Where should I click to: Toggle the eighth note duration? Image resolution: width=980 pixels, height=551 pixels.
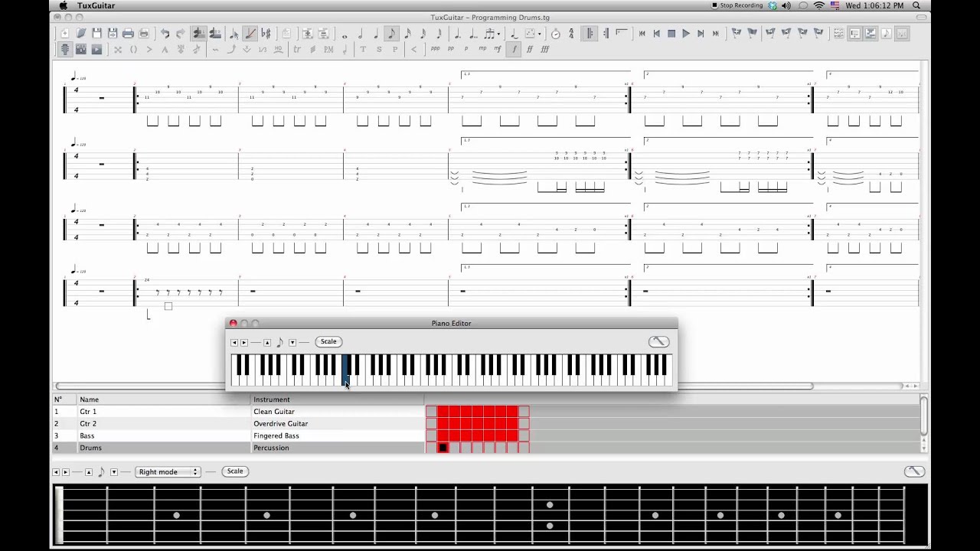391,34
